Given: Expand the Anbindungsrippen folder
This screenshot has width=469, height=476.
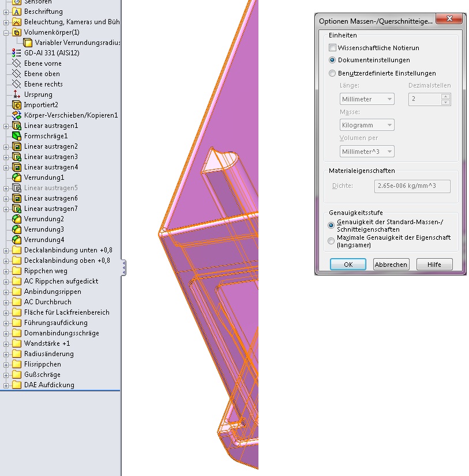Looking at the screenshot, I should tap(6, 292).
